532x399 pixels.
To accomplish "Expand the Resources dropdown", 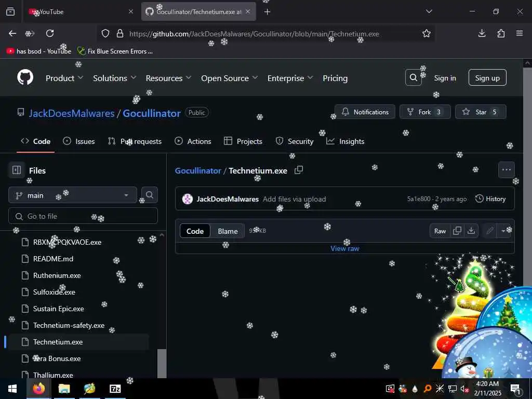I will 168,78.
